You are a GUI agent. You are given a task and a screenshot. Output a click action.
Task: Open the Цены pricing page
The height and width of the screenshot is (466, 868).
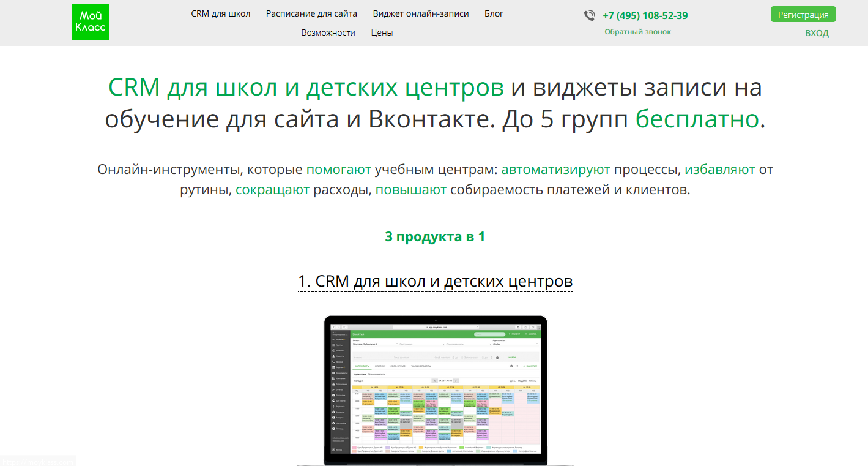click(x=382, y=32)
